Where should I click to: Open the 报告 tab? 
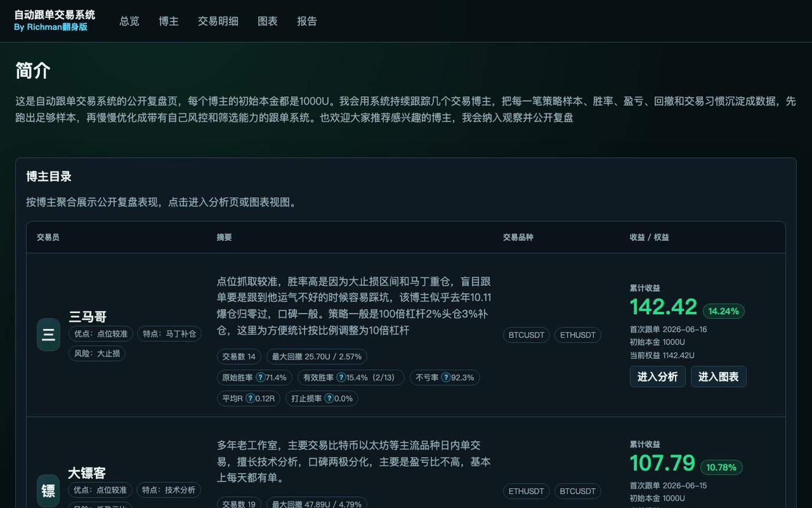[307, 21]
